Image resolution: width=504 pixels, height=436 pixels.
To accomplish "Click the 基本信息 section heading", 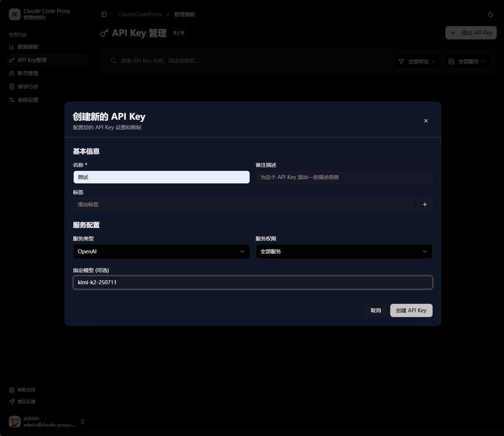I will point(86,151).
